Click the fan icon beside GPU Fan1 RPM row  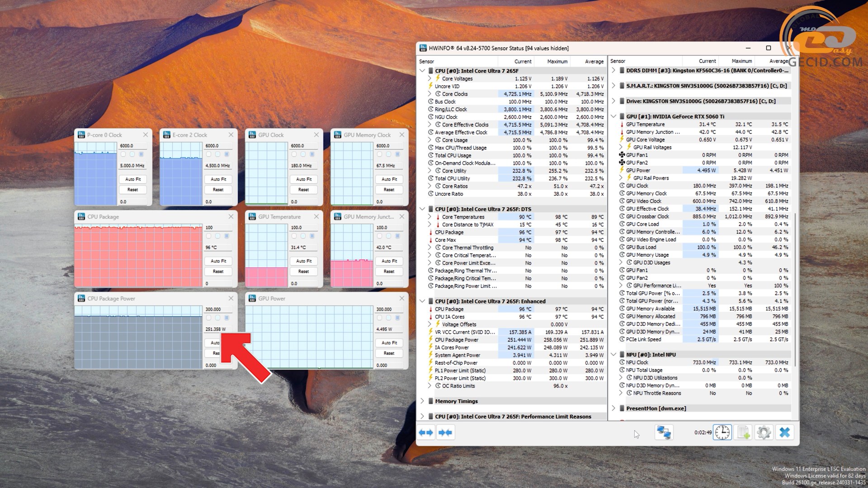tap(622, 155)
